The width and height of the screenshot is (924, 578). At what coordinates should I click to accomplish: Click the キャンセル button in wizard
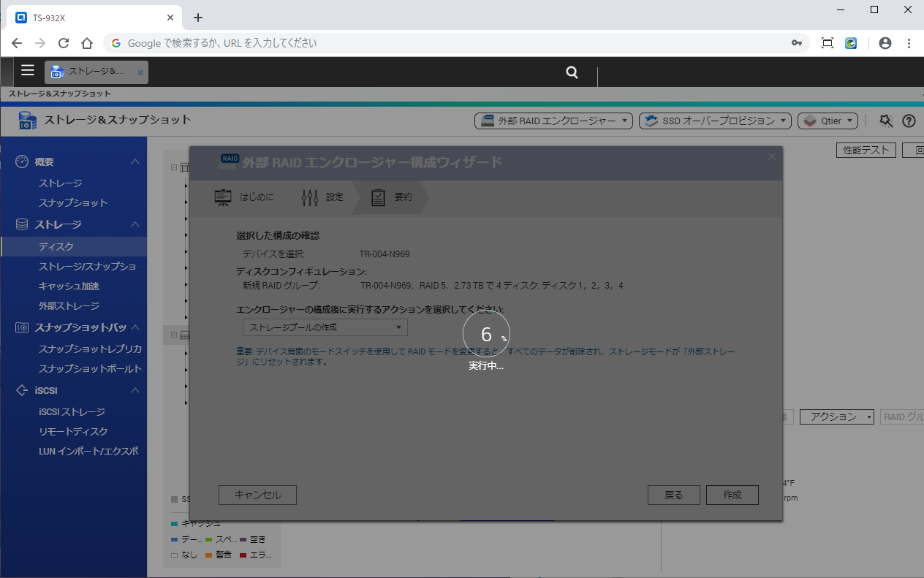coord(257,495)
